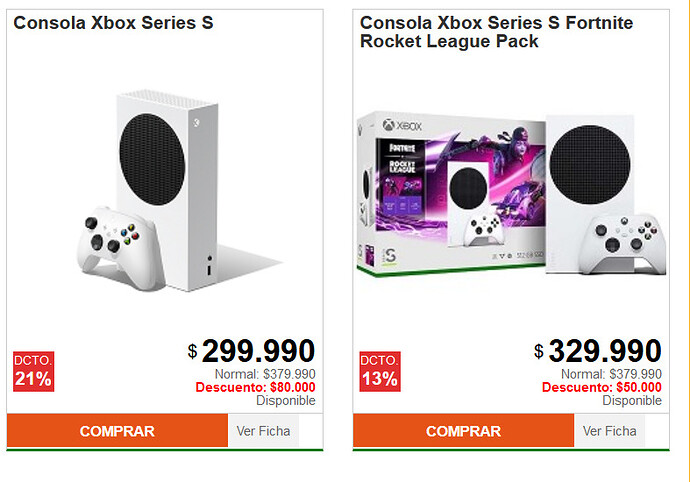Image resolution: width=690 pixels, height=482 pixels.
Task: Click the Descuento: $80.000 text
Action: click(255, 387)
